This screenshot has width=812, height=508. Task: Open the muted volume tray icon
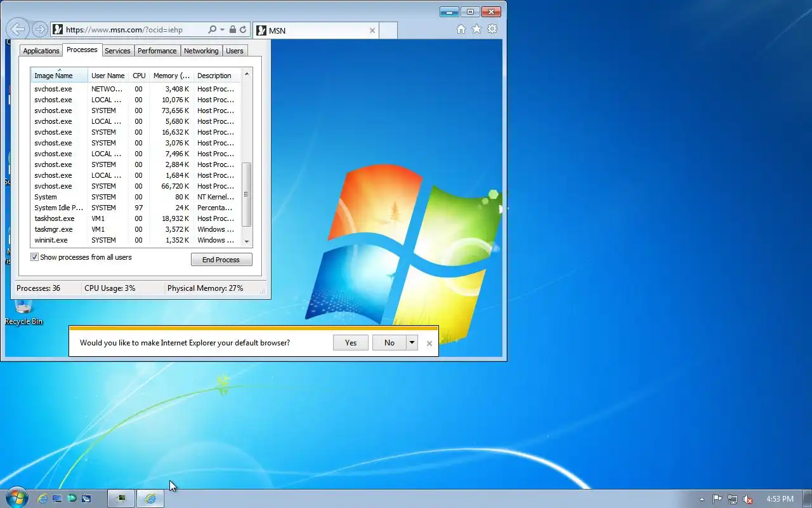click(x=748, y=499)
